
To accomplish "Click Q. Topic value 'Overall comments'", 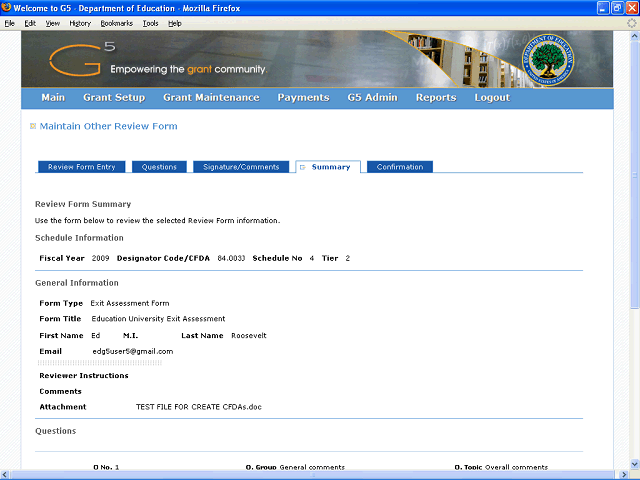I will 516,467.
